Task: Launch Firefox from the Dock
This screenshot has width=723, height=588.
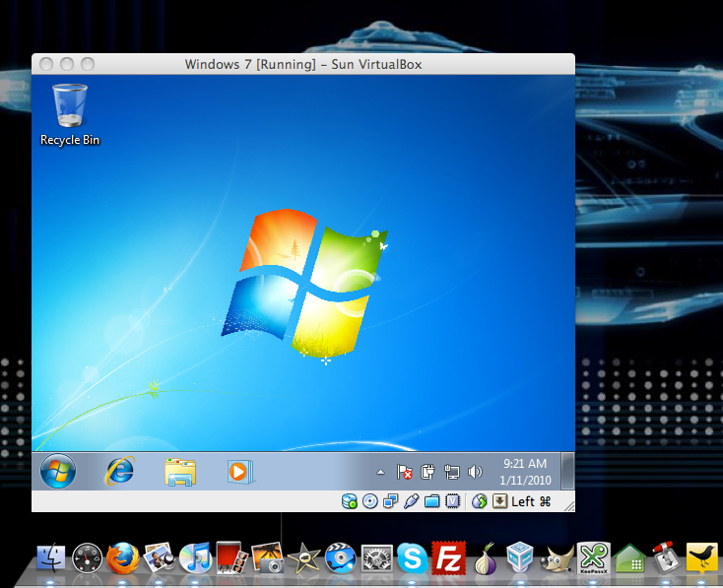Action: tap(123, 558)
